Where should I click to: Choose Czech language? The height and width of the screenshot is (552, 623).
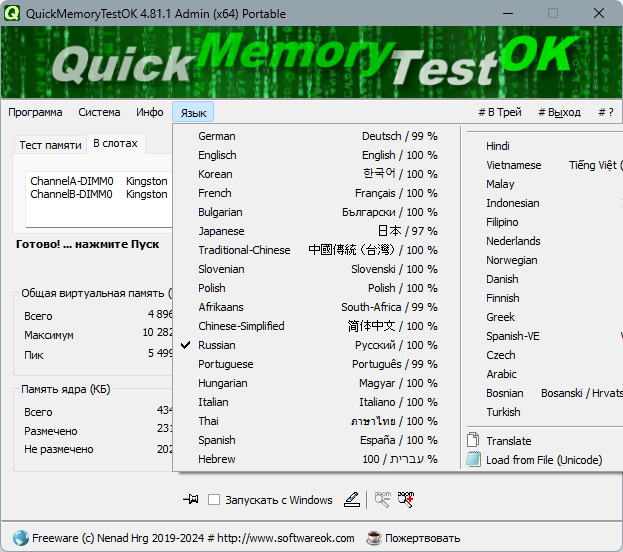click(x=544, y=355)
